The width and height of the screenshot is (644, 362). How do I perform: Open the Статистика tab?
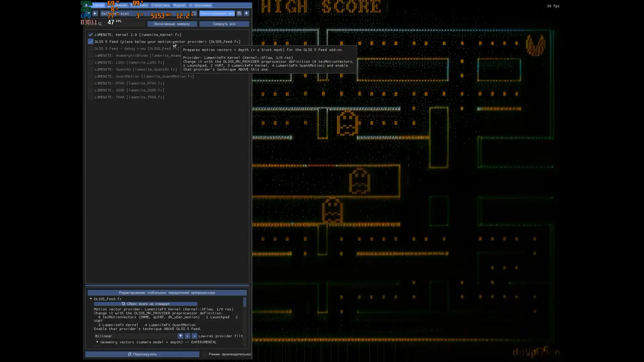tap(160, 5)
